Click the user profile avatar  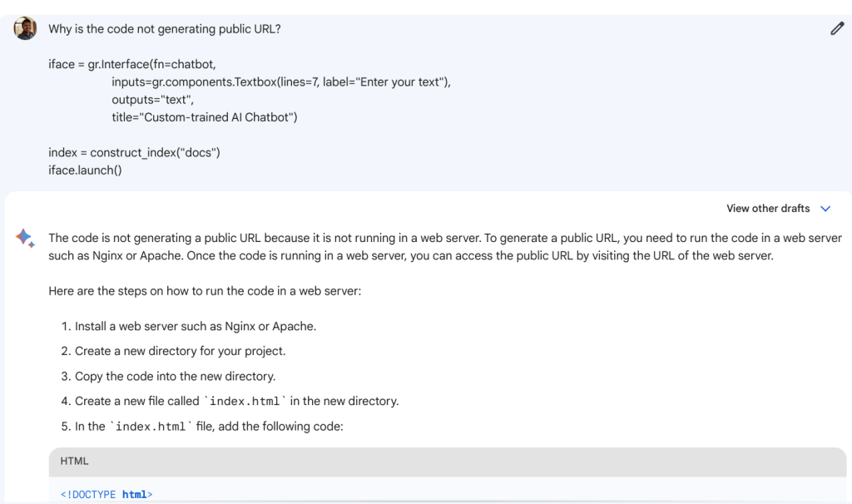[25, 28]
